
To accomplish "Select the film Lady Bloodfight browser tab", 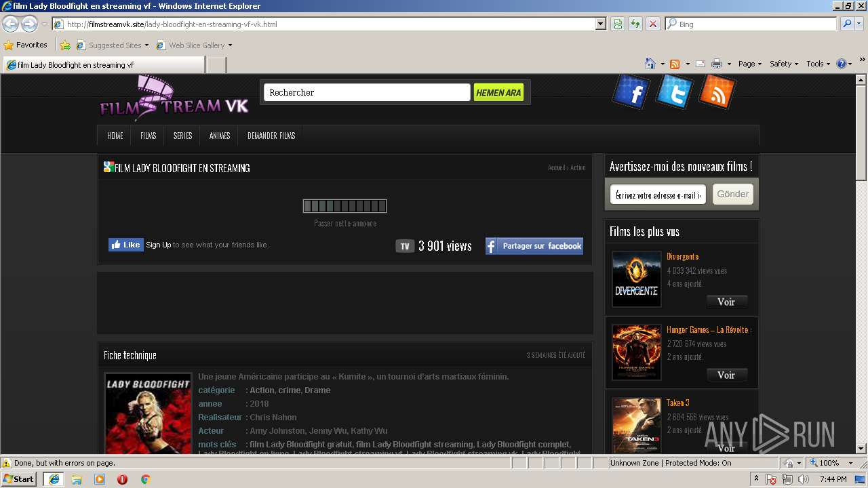I will (x=103, y=65).
